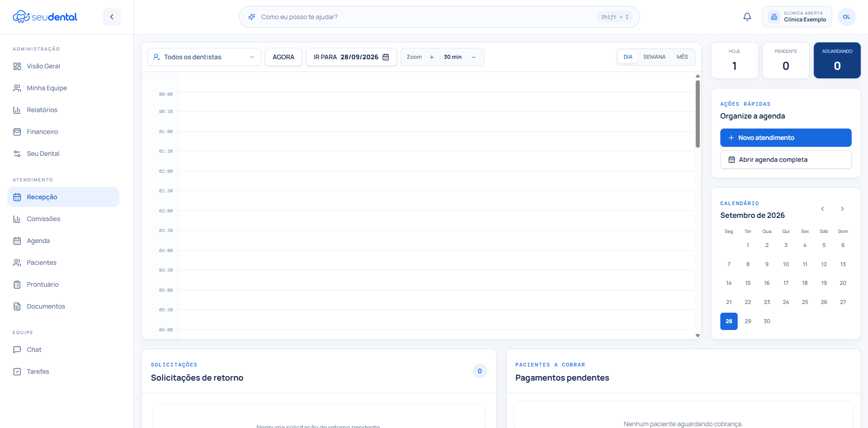Click the seudental logo

pos(45,17)
